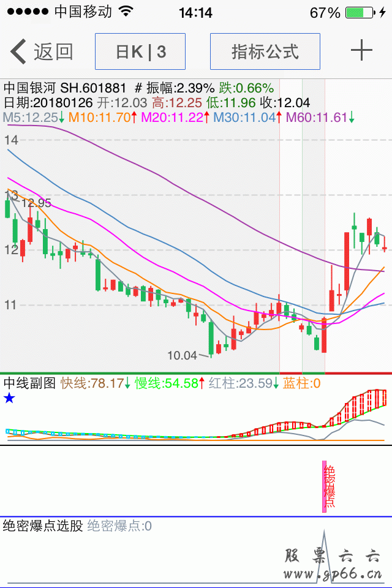Select the M30:11.04 moving average label
This screenshot has width=392, height=588.
tap(244, 118)
